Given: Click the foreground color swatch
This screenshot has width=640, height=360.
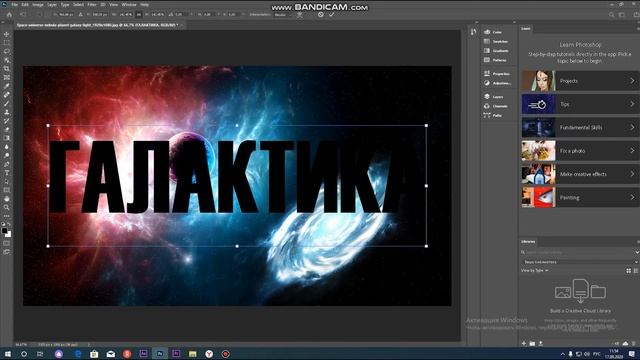Looking at the screenshot, I should (x=4, y=231).
